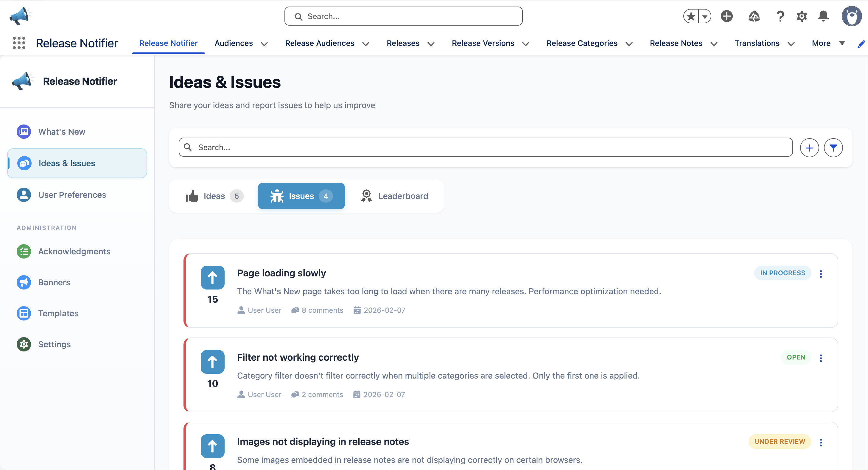Select the Release Notifier nav tab
The image size is (868, 470).
click(x=169, y=43)
